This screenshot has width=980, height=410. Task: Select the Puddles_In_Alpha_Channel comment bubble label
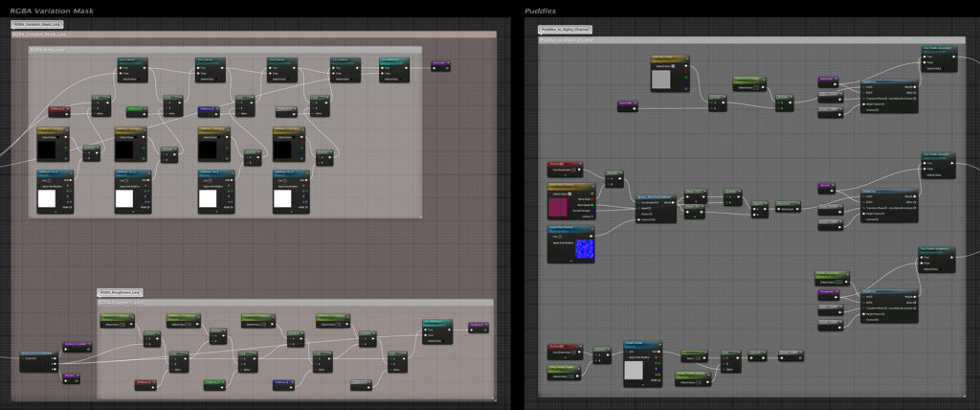[565, 30]
